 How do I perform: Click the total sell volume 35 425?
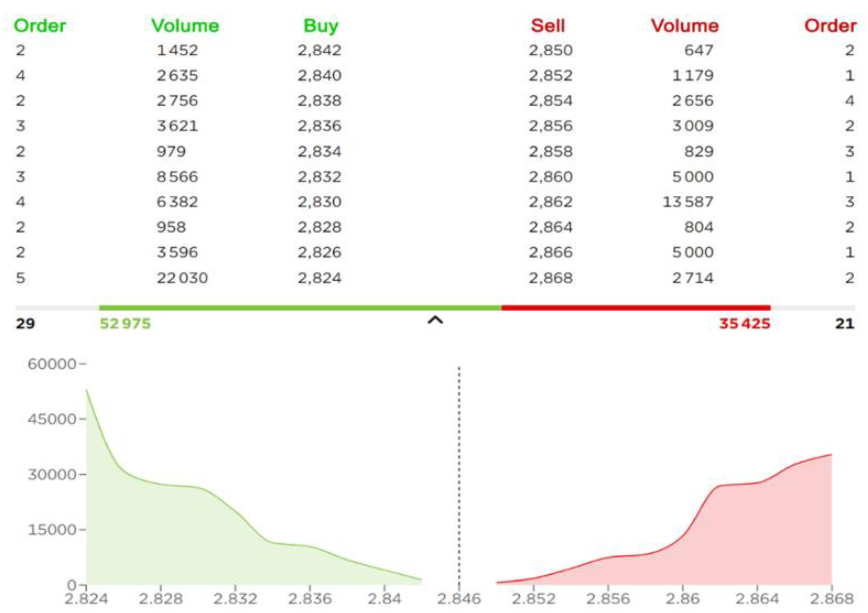tap(744, 324)
